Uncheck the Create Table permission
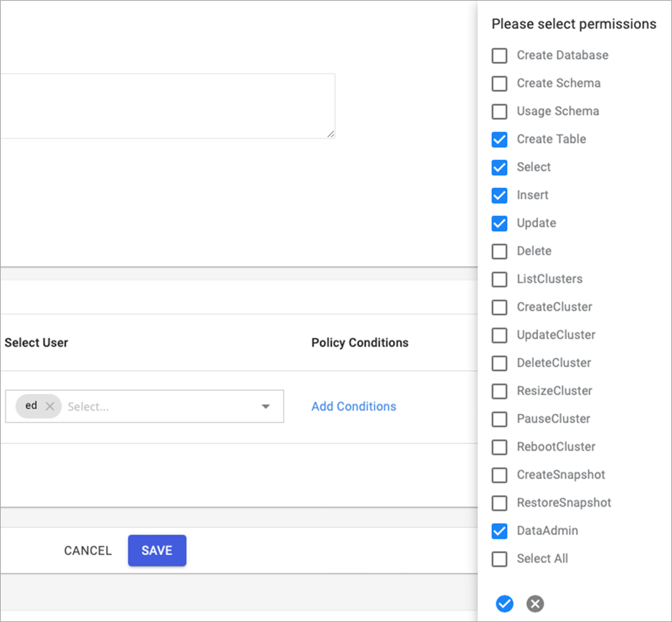This screenshot has height=622, width=672. tap(499, 139)
